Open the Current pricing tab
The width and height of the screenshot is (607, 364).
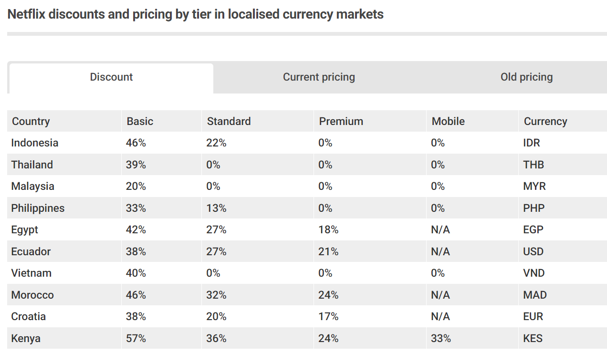pos(319,77)
